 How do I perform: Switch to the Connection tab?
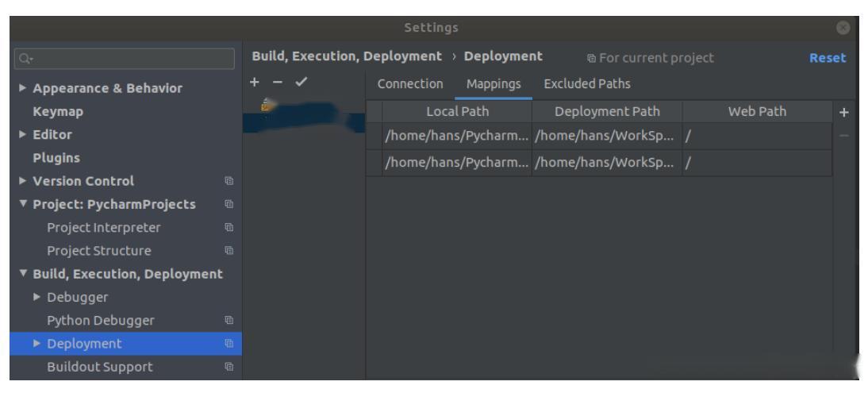pyautogui.click(x=409, y=83)
